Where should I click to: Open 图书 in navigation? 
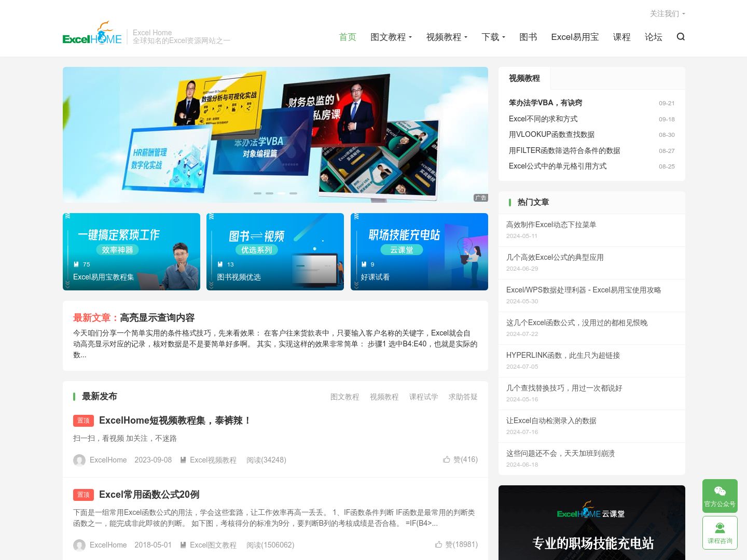coord(528,37)
